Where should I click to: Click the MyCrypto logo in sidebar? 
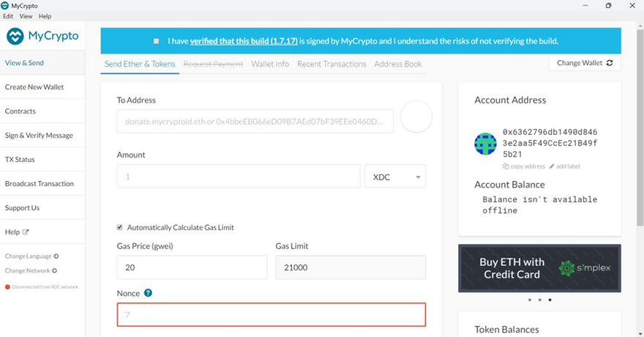click(42, 36)
